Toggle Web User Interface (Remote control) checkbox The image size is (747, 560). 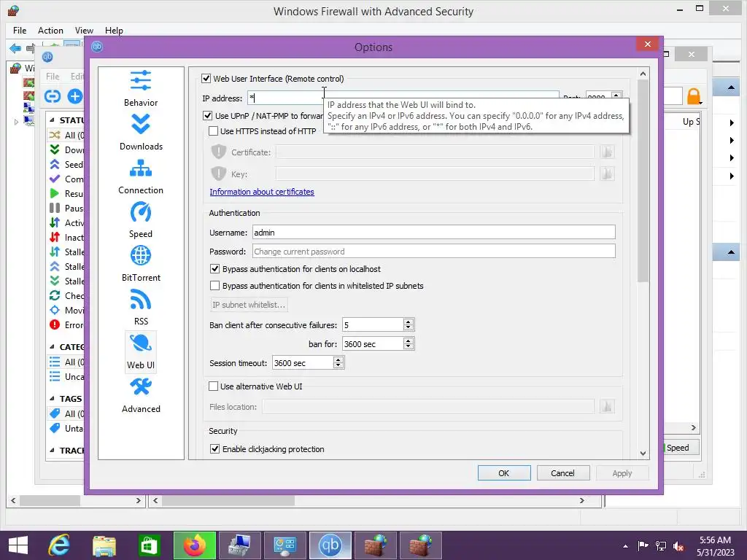206,79
